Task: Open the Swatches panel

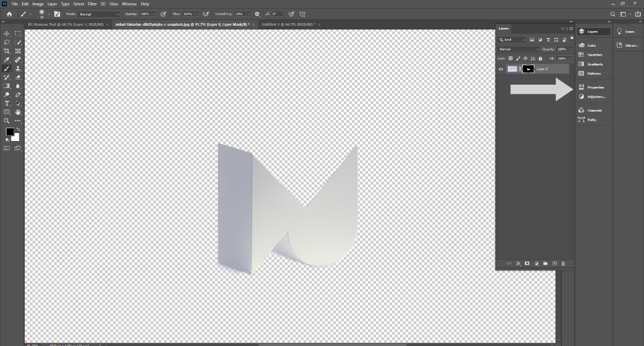Action: tap(594, 55)
